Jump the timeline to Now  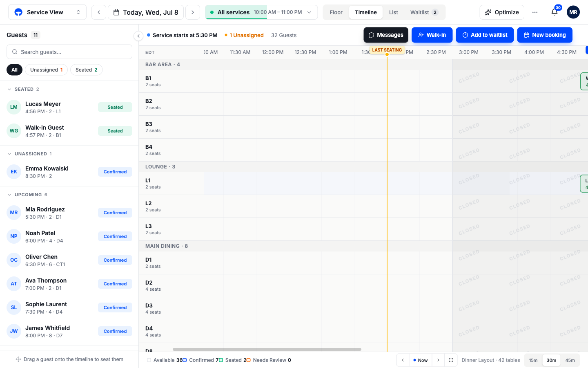[x=421, y=360]
